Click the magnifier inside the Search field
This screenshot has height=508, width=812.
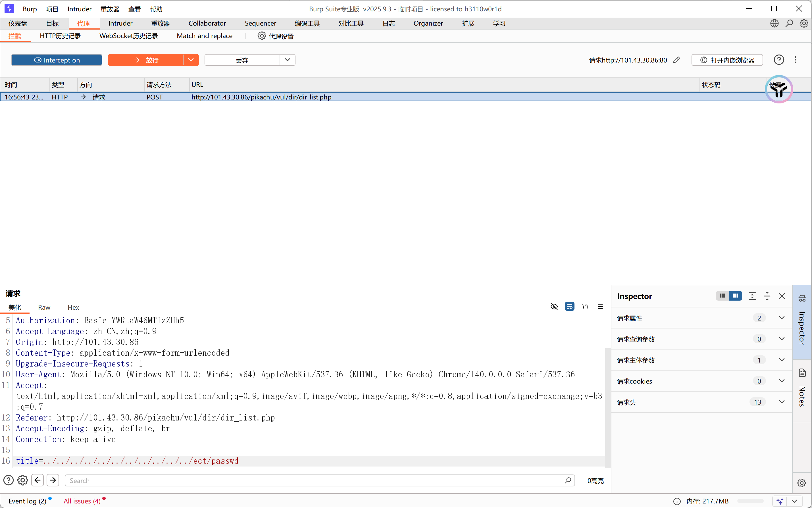coord(568,480)
